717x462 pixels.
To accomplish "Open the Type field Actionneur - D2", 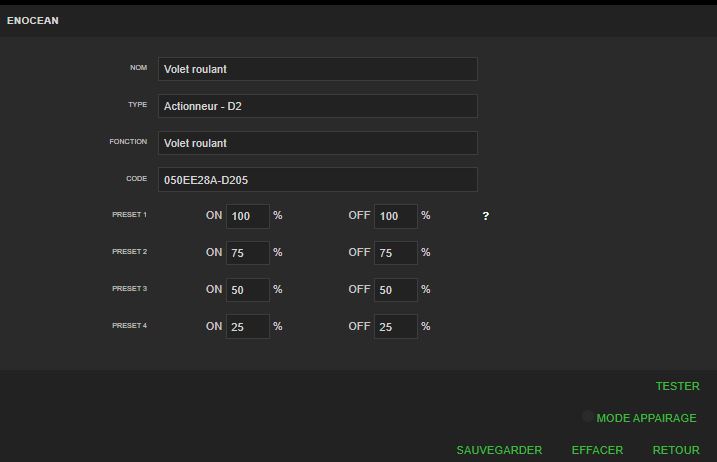I will pos(317,106).
